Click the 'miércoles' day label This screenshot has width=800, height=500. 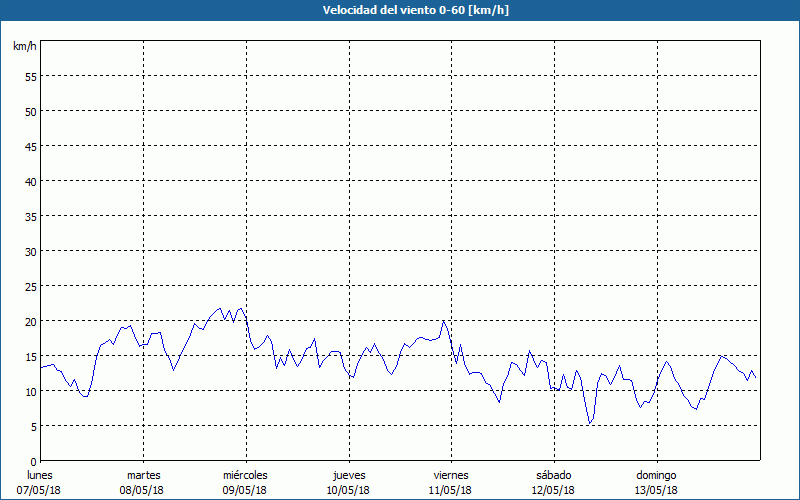click(x=245, y=475)
